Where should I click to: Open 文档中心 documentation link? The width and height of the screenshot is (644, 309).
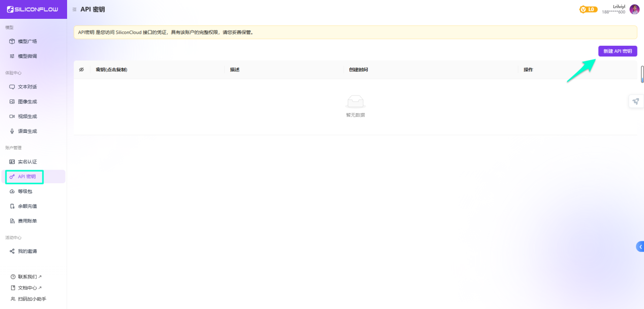pos(27,288)
